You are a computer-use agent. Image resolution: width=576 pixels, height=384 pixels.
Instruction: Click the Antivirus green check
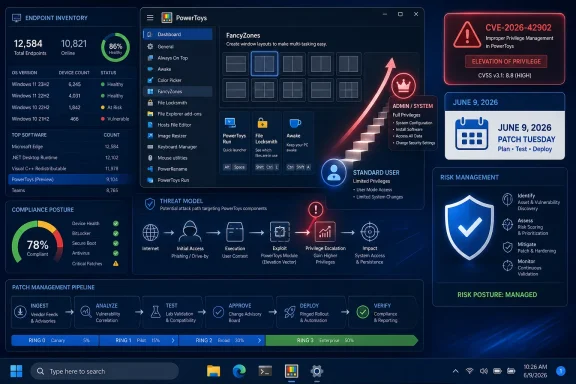(116, 253)
